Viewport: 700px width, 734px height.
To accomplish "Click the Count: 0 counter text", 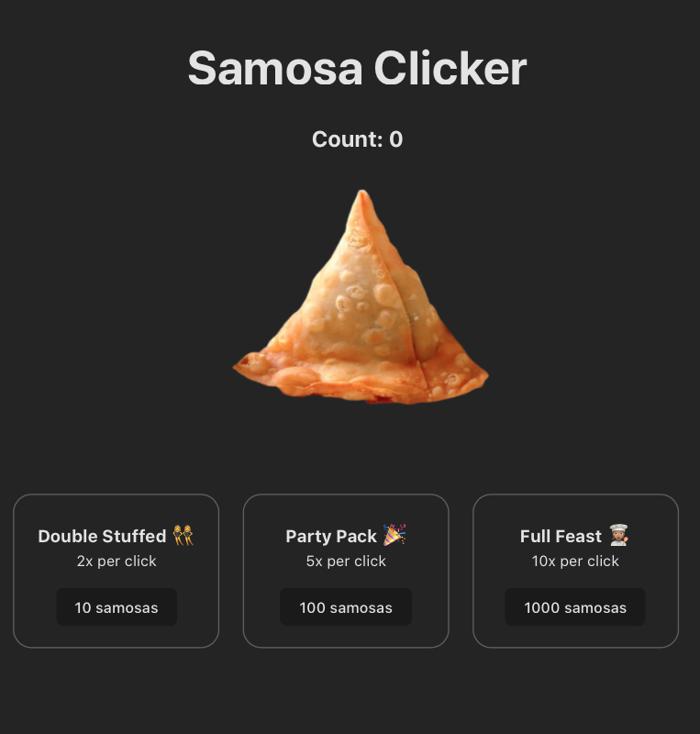I will 357,139.
